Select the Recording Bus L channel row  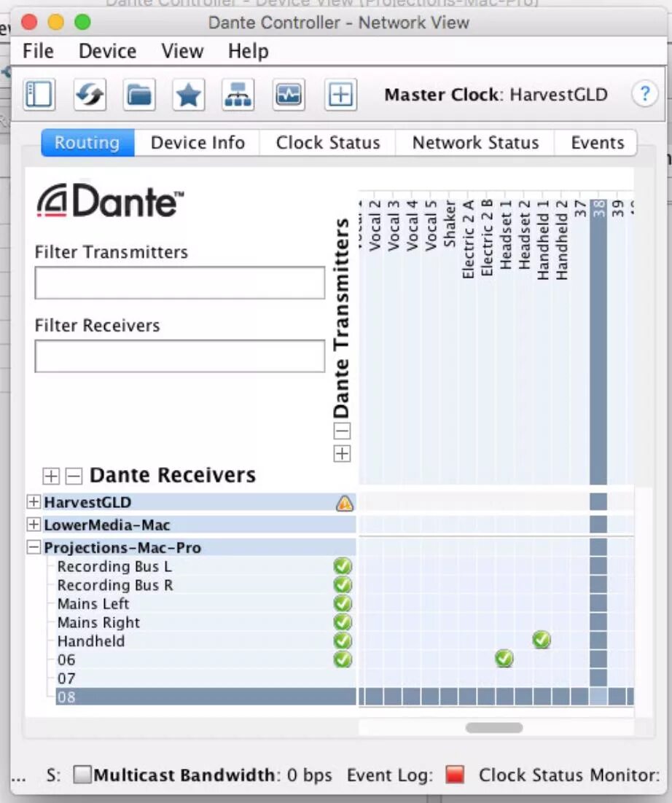[x=206, y=566]
